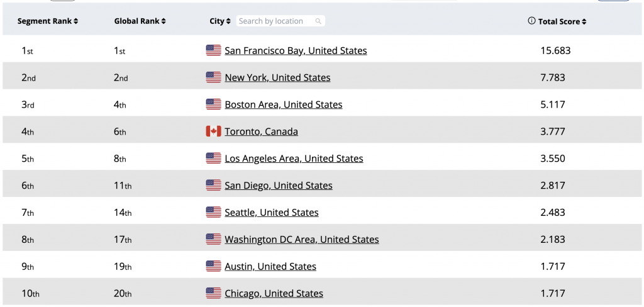This screenshot has width=644, height=307.
Task: Open the New York, United States link
Action: 277,77
